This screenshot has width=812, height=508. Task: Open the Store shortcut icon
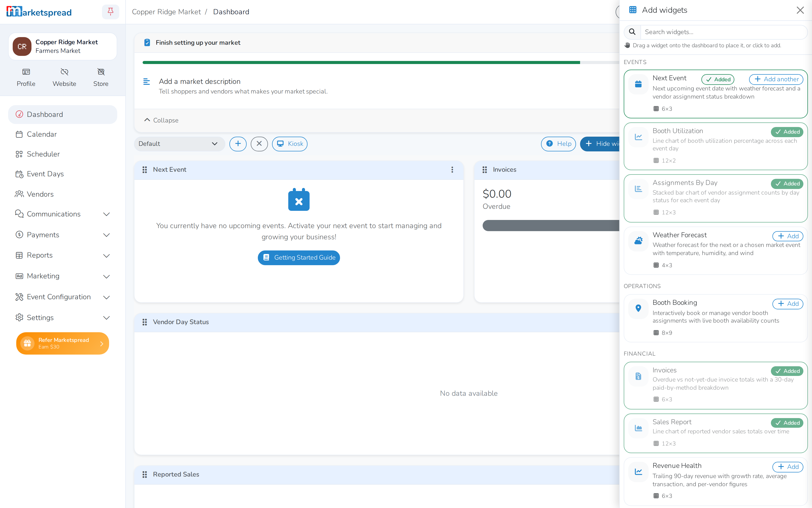click(101, 72)
